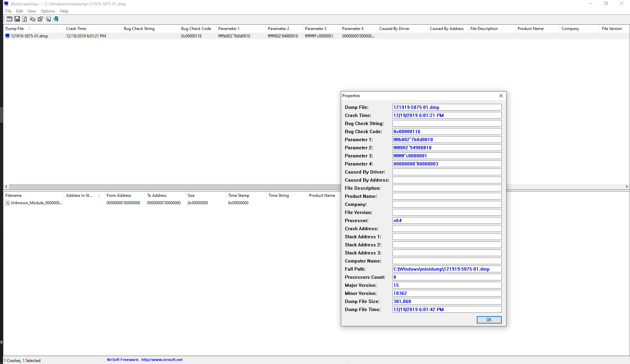
Task: Sort by Parameter 2 column header
Action: 284,29
